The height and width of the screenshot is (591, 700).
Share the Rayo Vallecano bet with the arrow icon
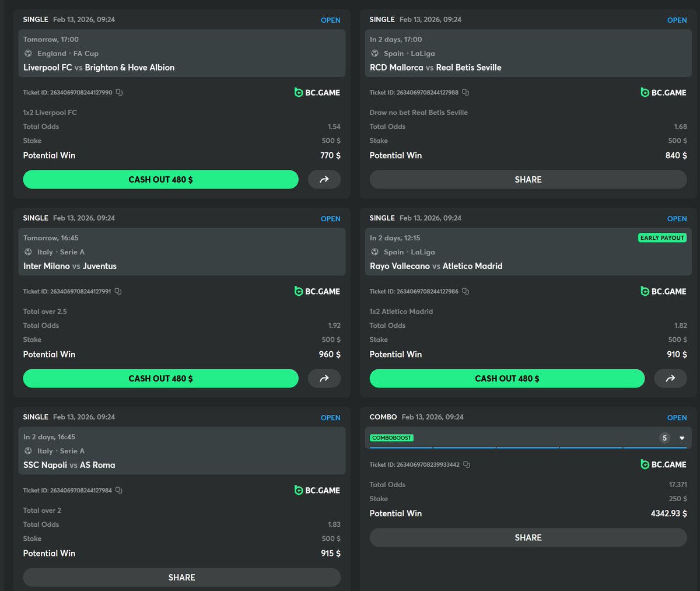click(671, 379)
